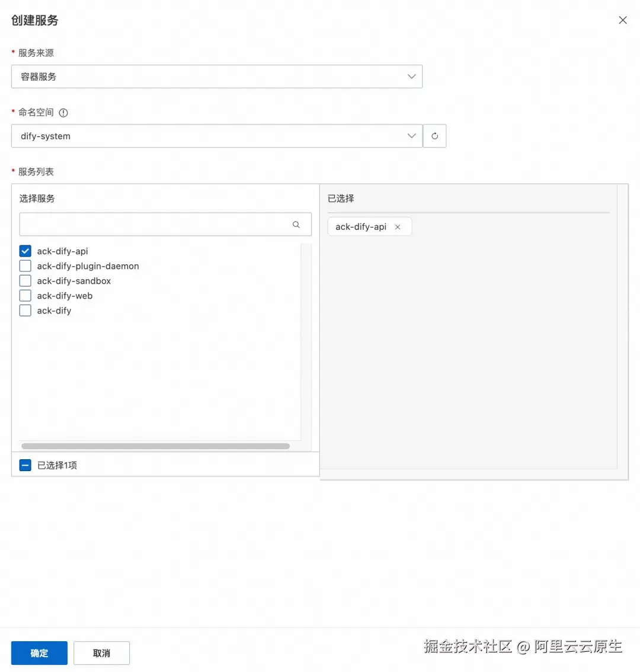Screen dimensions: 640x672
Task: Click the red asterisk beside 服务列表
Action: (12, 171)
